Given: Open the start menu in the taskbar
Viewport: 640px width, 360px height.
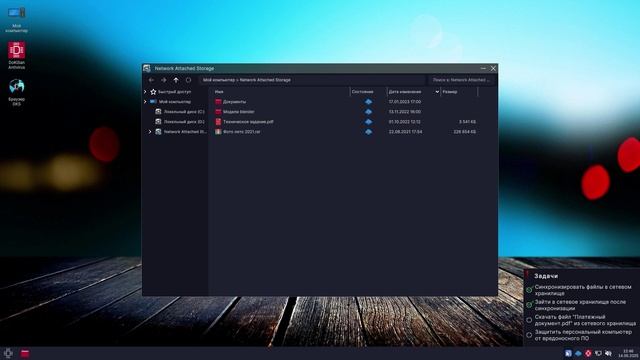Looking at the screenshot, I should coord(8,353).
